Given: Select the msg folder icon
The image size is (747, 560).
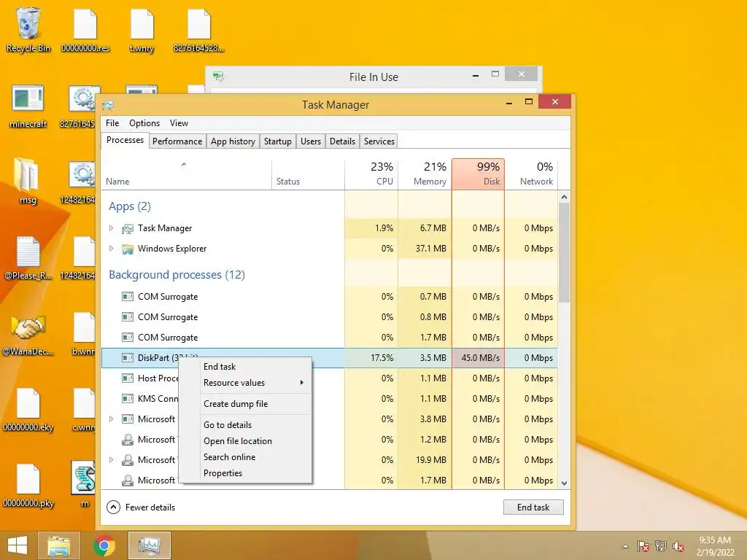Looking at the screenshot, I should coord(28,181).
